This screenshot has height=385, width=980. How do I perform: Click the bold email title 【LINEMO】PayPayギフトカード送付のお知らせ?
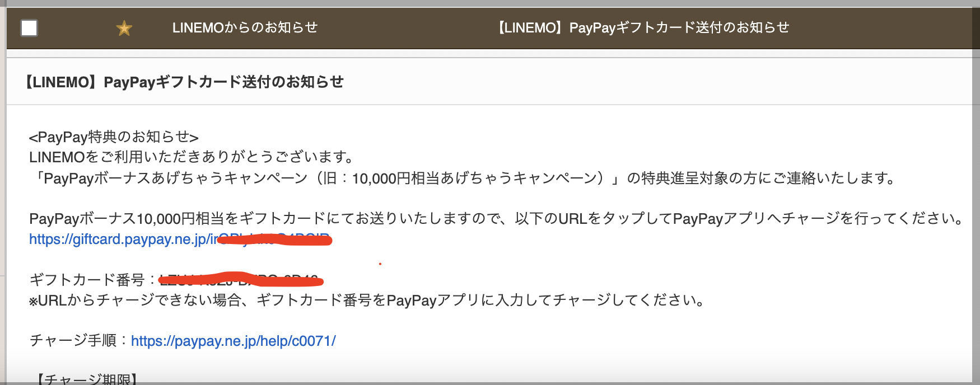point(184,82)
